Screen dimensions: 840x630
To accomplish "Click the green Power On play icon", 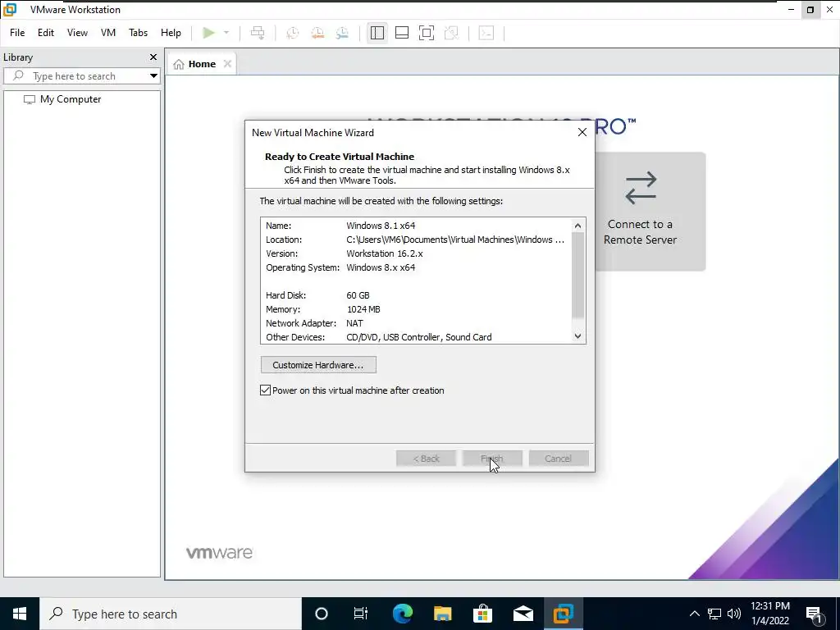I will point(208,33).
